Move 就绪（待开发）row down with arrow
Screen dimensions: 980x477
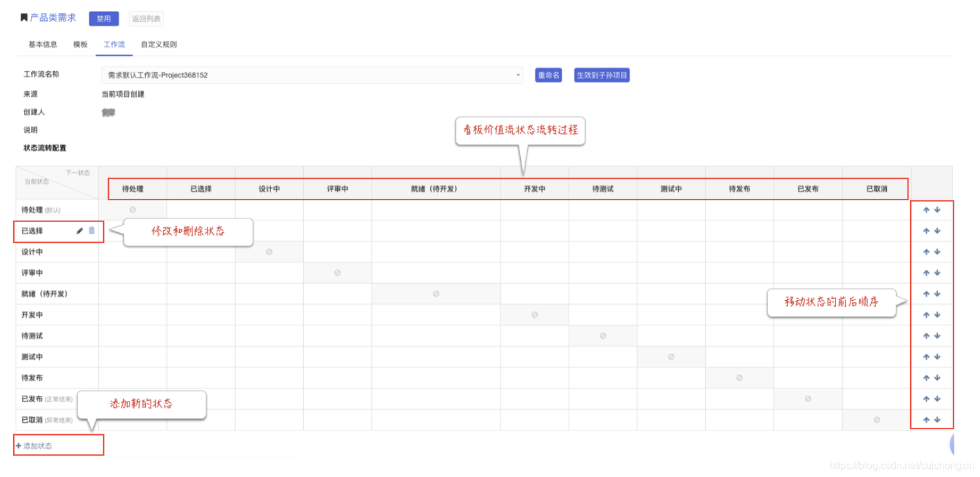coord(937,294)
